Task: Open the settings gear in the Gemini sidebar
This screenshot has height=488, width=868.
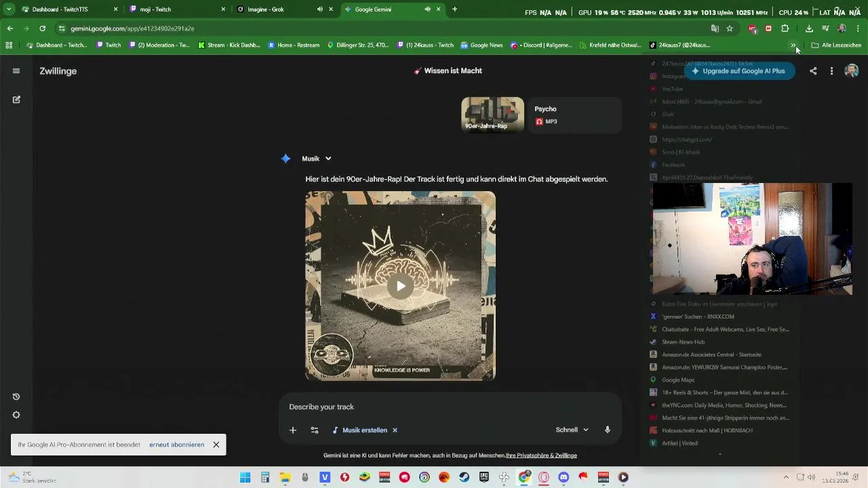Action: pyautogui.click(x=16, y=415)
